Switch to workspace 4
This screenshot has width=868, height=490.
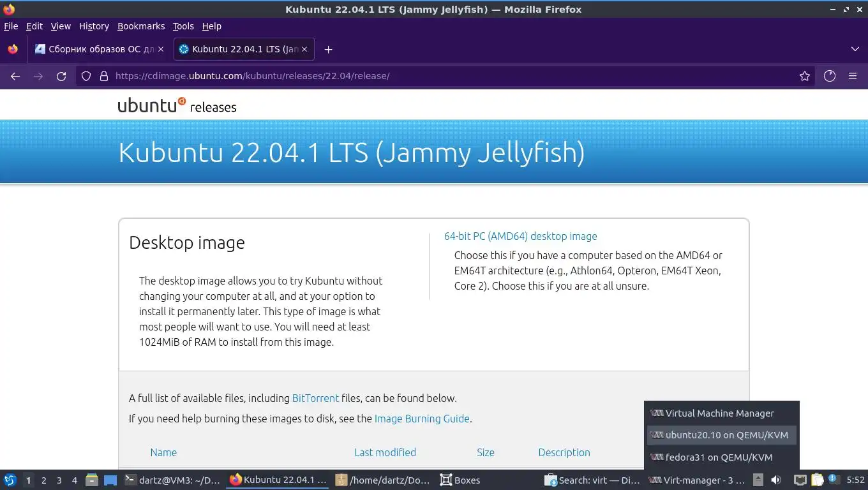75,480
